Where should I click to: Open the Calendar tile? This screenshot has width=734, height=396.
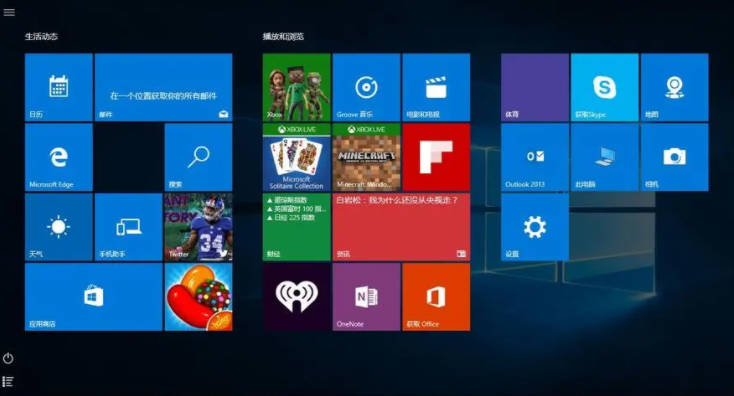[59, 87]
